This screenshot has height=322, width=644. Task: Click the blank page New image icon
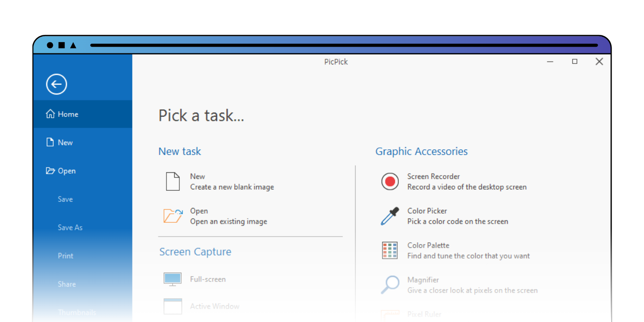click(x=173, y=182)
